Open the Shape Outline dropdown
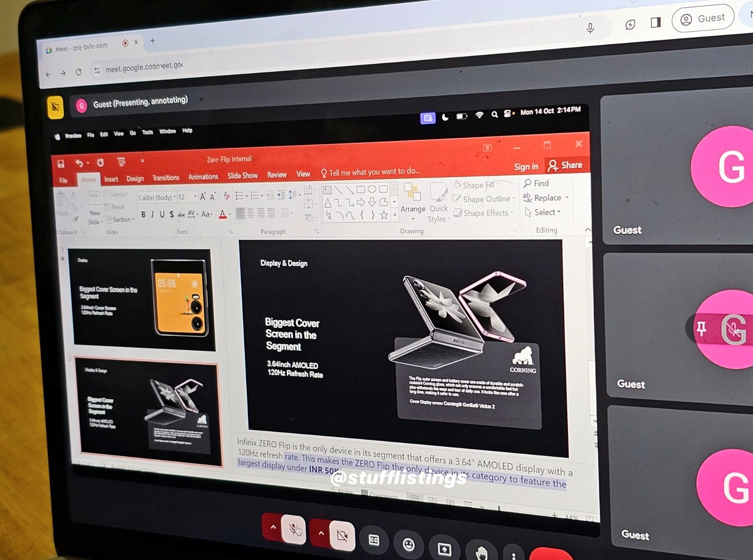753x560 pixels. 484,199
